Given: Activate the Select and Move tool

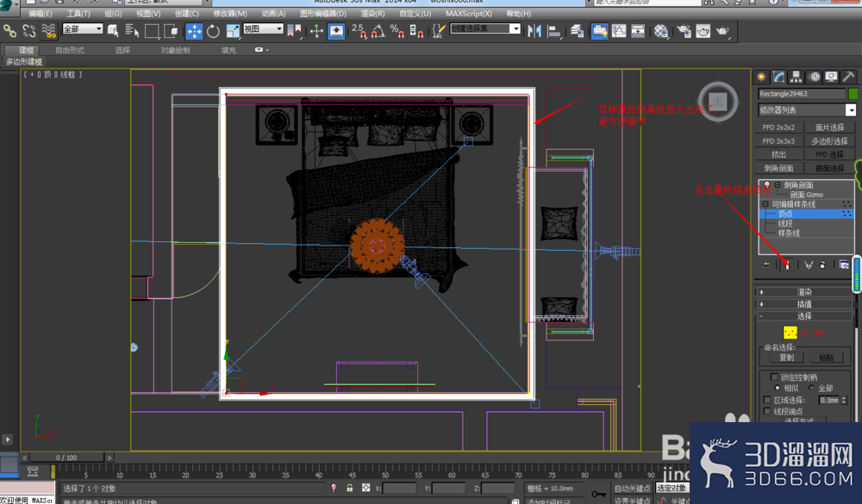Looking at the screenshot, I should (194, 31).
